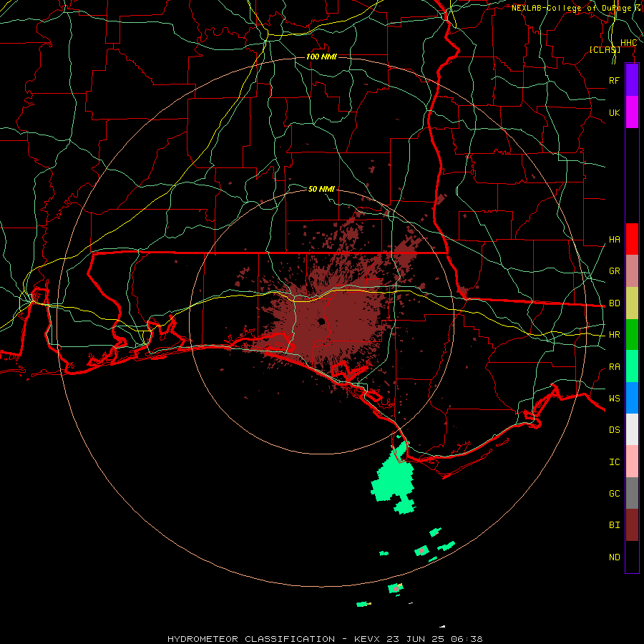The height and width of the screenshot is (644, 644).
Task: Click the BD legend label
Action: point(614,303)
